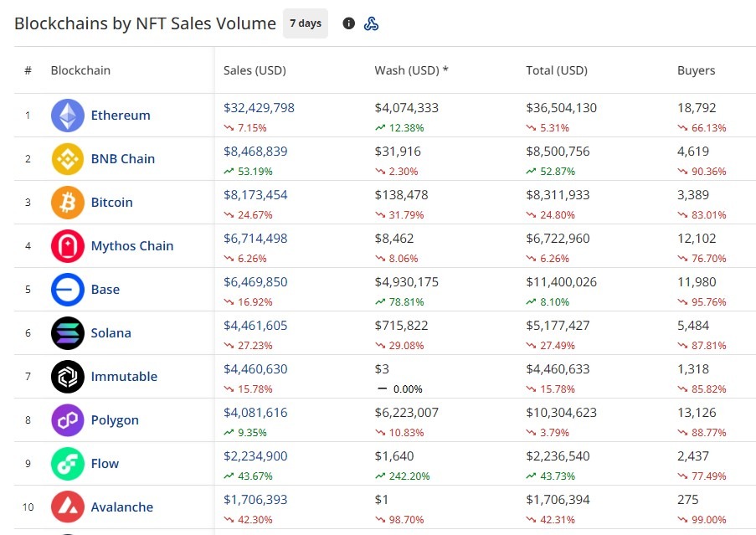Open the Mythos Chain details link
The width and height of the screenshot is (756, 535).
131,246
